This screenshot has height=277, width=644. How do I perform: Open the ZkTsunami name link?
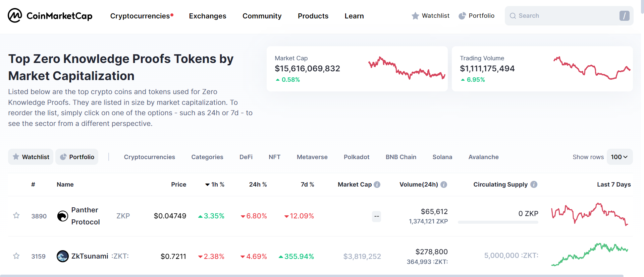click(90, 256)
